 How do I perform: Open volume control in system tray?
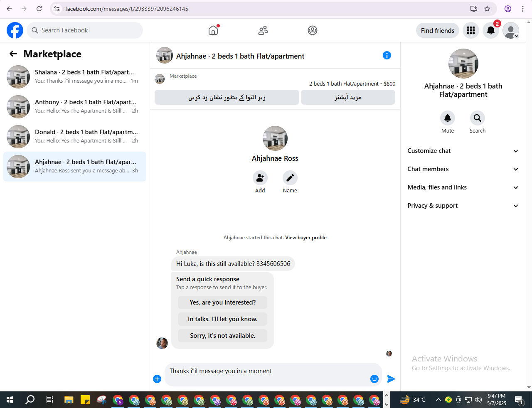[478, 400]
